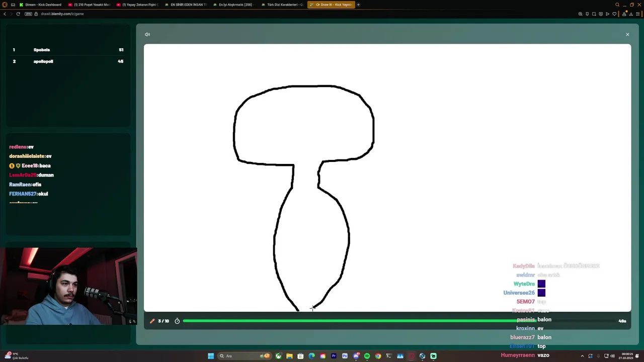Open Photoshop from taskbar

[x=345, y=356]
